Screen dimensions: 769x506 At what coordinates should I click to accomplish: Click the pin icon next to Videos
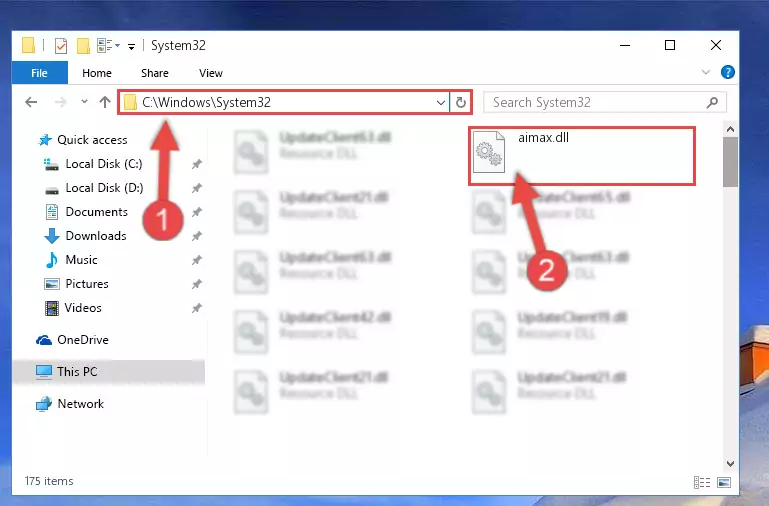click(197, 308)
